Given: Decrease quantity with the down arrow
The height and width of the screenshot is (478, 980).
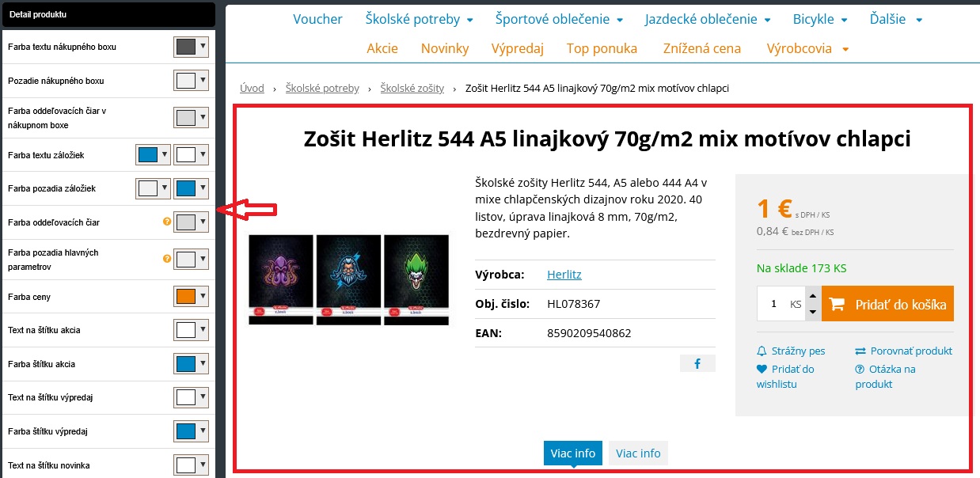Looking at the screenshot, I should (x=812, y=313).
